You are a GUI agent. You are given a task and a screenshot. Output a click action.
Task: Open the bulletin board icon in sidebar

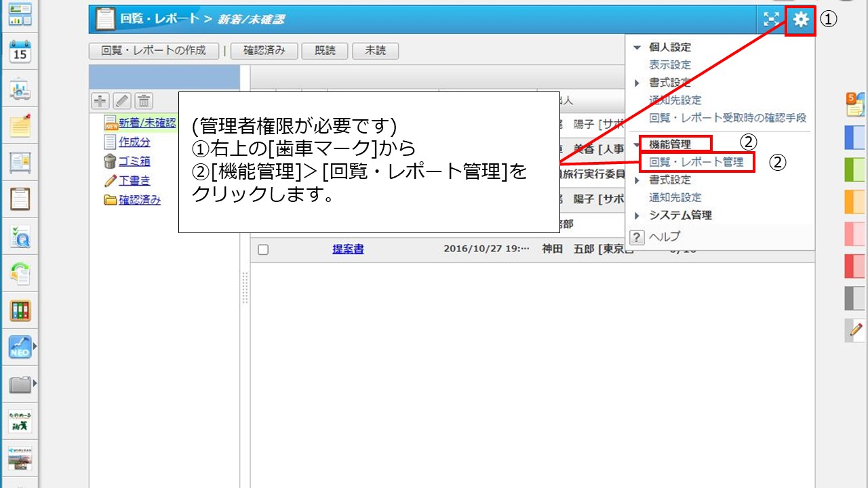[x=20, y=163]
